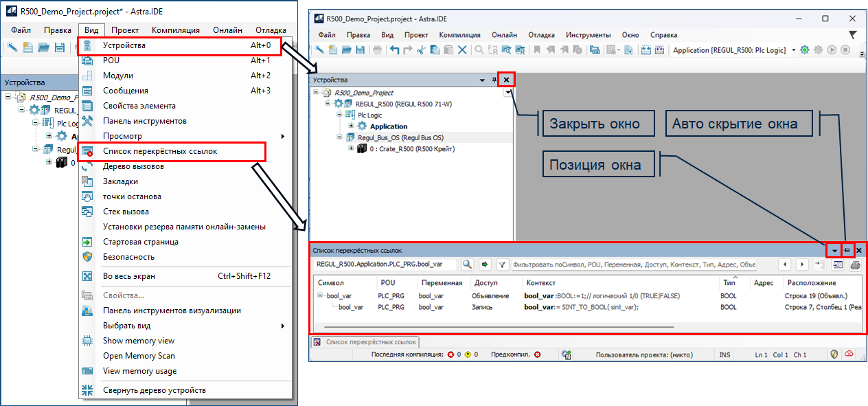
Task: Click the filter funnel icon in cross-reference panel
Action: [x=502, y=264]
